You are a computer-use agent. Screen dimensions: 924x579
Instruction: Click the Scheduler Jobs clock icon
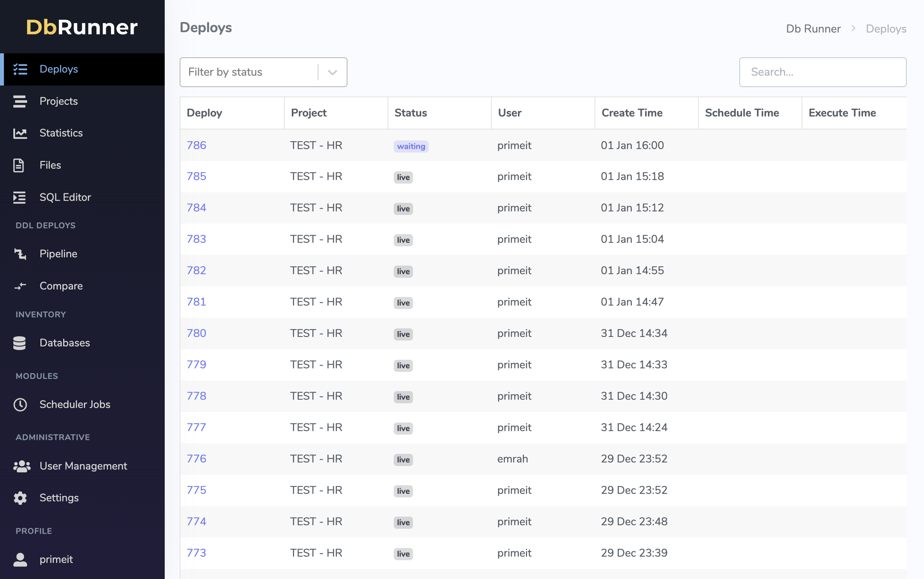click(x=20, y=404)
